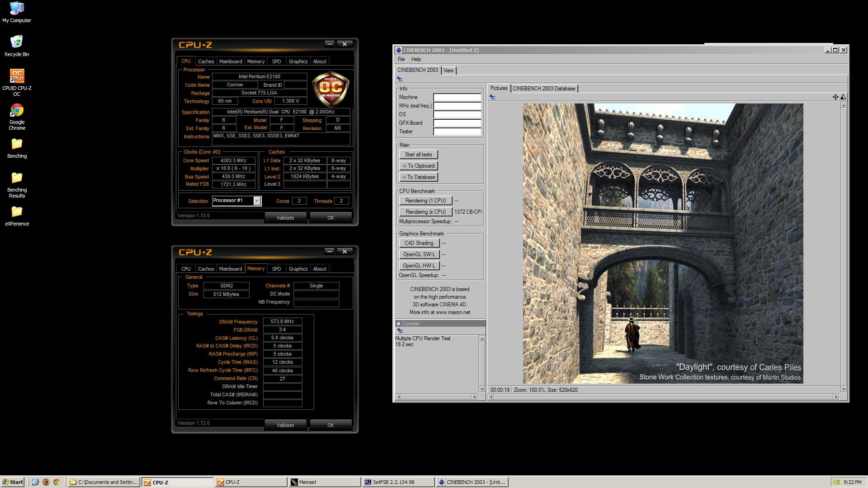Click the MHz (real freq.) input field

[x=457, y=106]
